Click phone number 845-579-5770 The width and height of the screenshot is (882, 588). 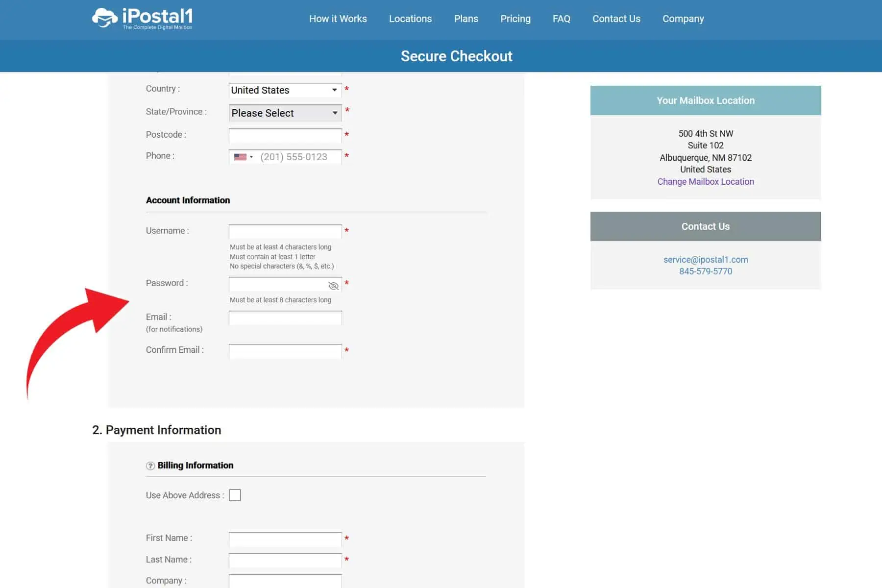[x=706, y=271]
